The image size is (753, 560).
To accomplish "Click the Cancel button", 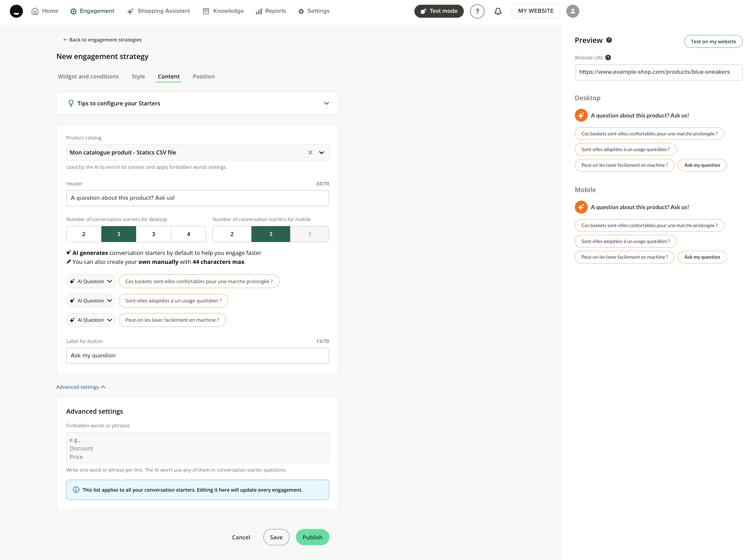I will 241,537.
